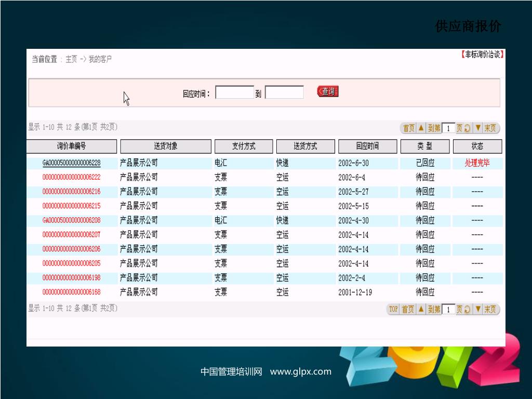Image resolution: width=532 pixels, height=399 pixels.
Task: Go to 首页 in the top pager
Action: point(408,128)
